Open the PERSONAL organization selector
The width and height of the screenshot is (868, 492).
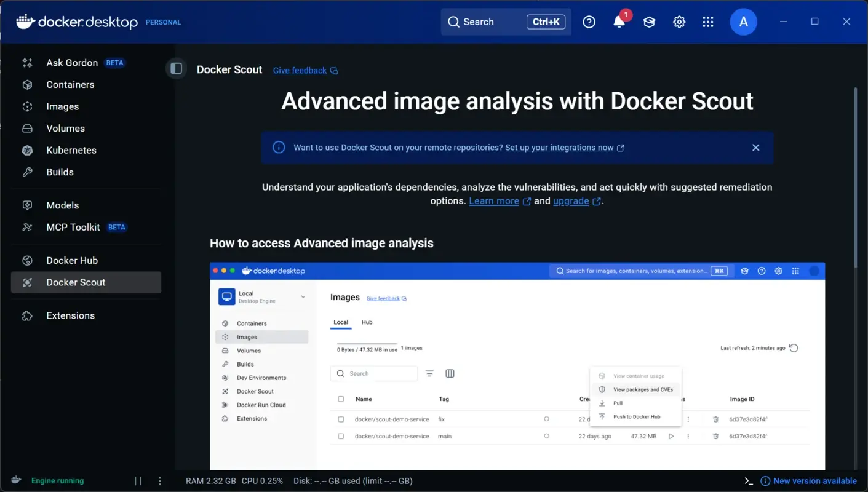click(x=163, y=22)
